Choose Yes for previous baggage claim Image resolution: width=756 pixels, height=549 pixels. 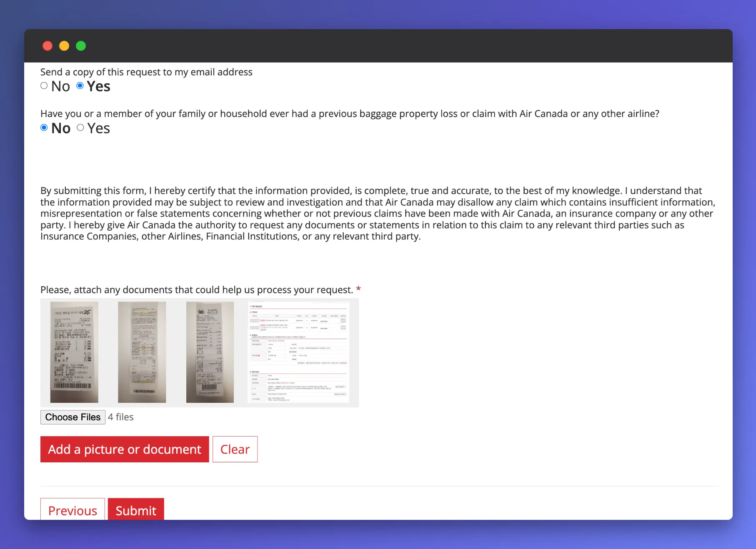tap(80, 128)
